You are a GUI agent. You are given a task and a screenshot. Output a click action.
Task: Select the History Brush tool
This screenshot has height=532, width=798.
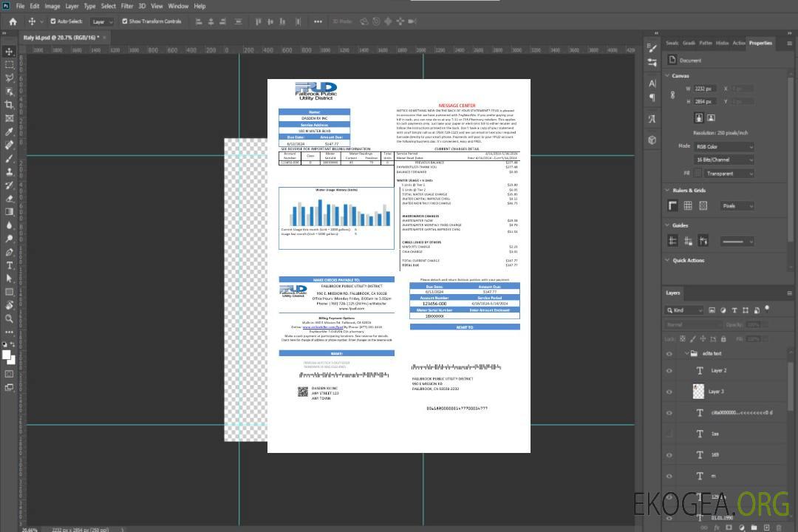point(9,185)
